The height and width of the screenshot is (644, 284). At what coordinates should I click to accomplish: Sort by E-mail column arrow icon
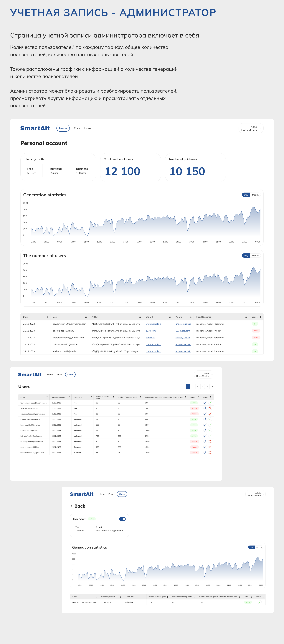[47, 397]
